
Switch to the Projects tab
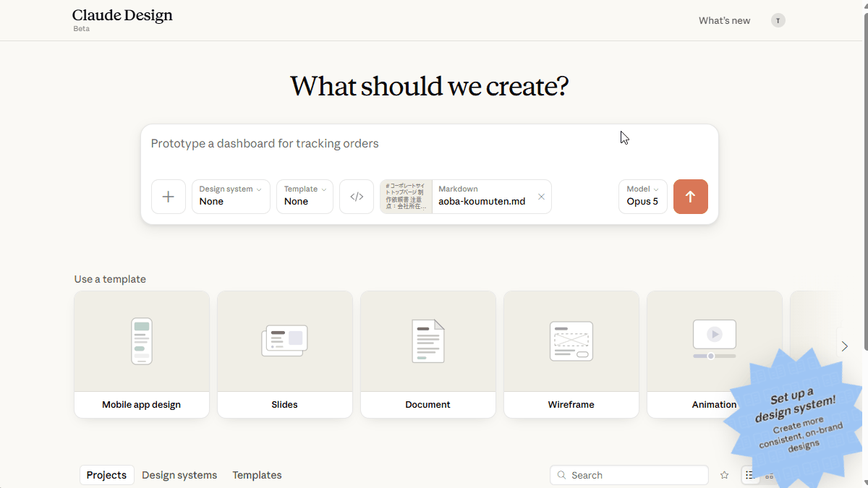[x=106, y=475]
